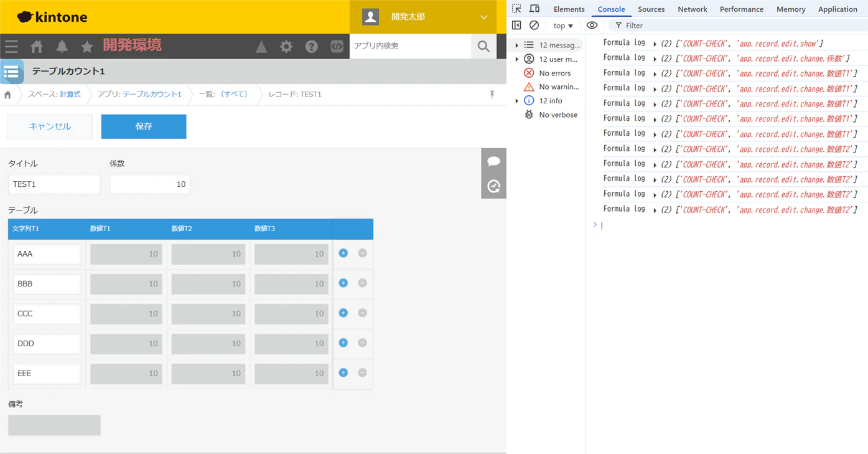Click the 係数 number field

pos(150,184)
